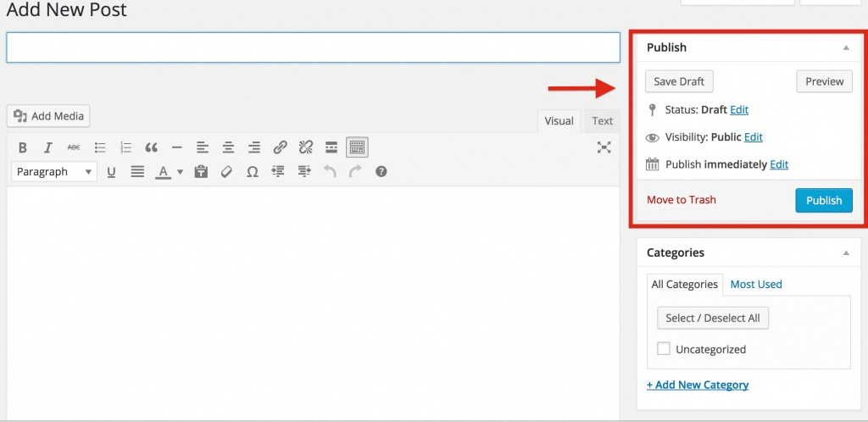Clear formatting with the eraser icon

(x=226, y=172)
